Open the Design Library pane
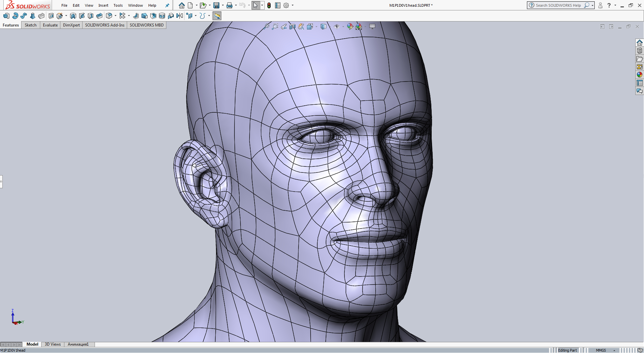 point(640,51)
